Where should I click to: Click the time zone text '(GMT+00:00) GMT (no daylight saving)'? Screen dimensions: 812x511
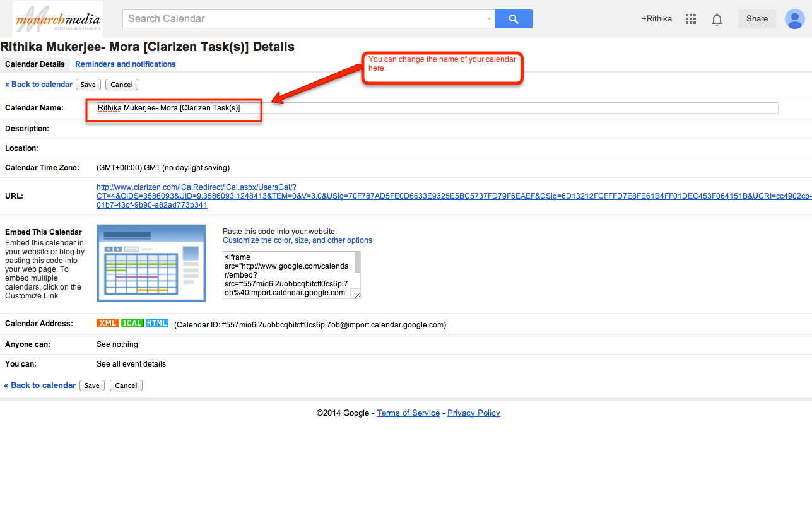pos(163,168)
